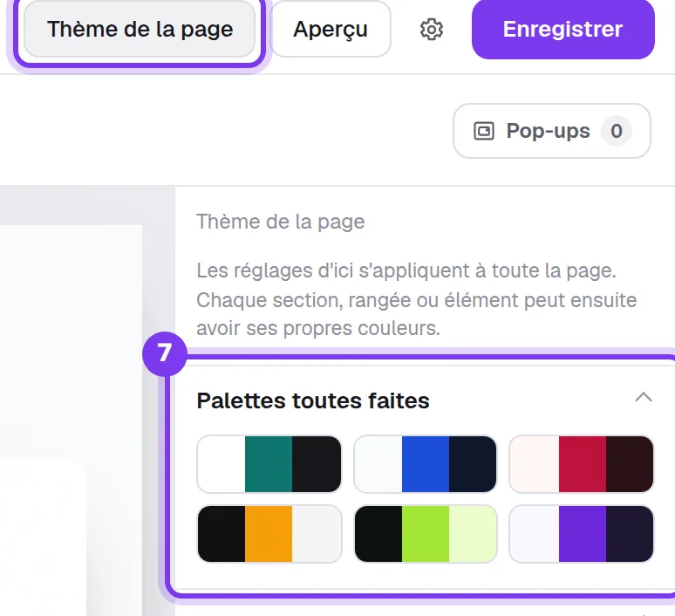Click the Palettes toutes faites heading
This screenshot has height=616, width=675.
point(313,400)
